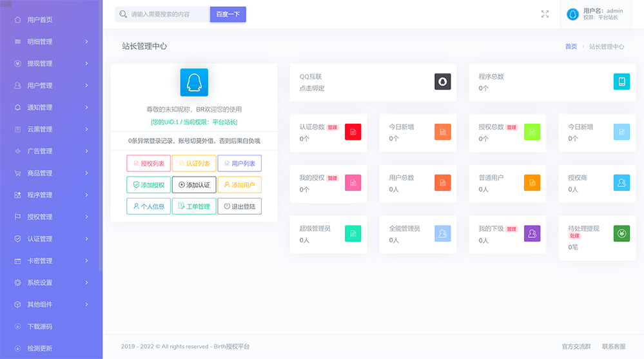Screen dimensions: 644x359
Task: Click the purple 我的下级 person icon
Action: pyautogui.click(x=532, y=233)
